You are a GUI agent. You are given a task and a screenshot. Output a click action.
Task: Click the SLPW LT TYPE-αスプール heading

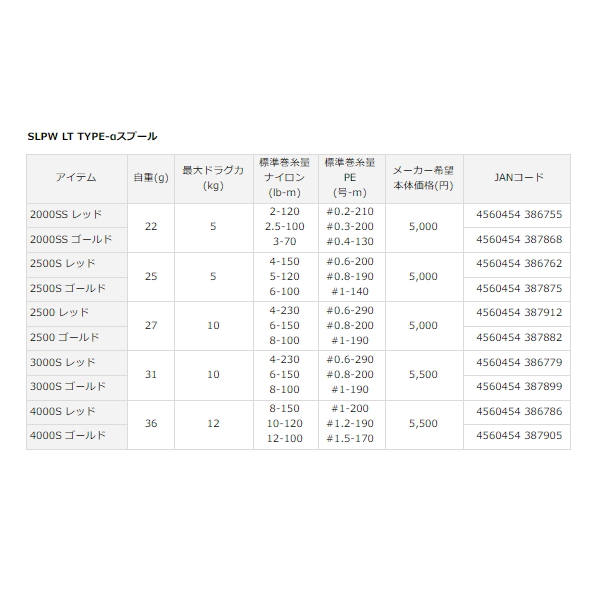click(x=92, y=137)
